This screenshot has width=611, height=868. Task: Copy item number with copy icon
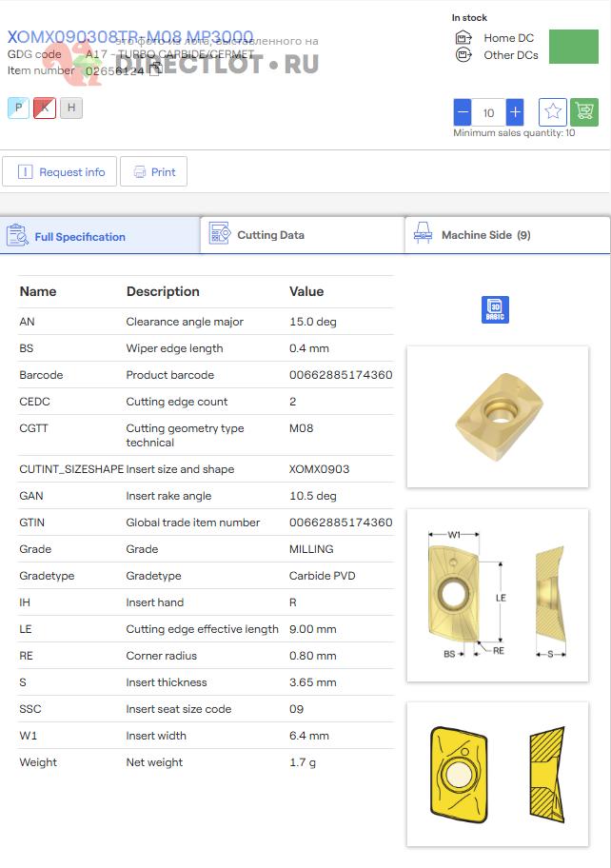[x=154, y=70]
